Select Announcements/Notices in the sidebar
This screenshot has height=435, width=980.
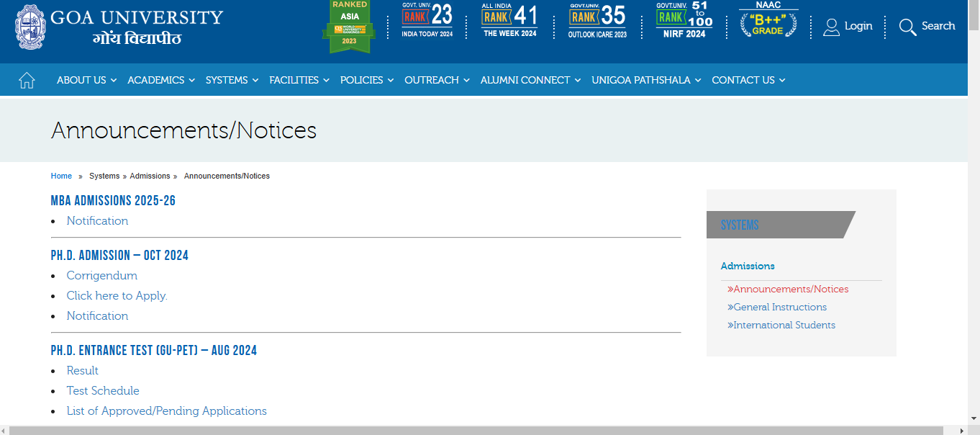coord(788,289)
